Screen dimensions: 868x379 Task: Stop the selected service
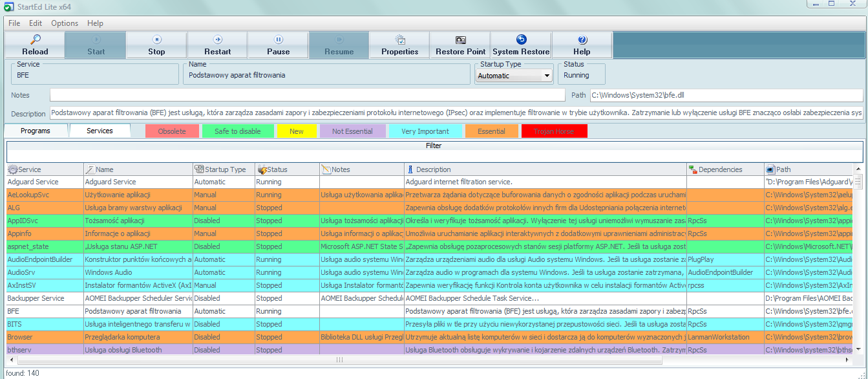click(x=156, y=45)
